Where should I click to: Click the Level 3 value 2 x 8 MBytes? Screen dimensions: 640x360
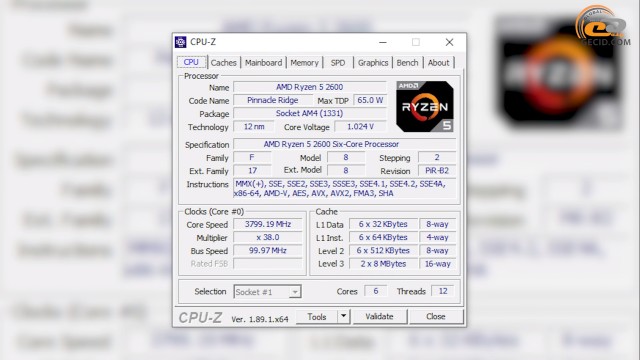click(383, 264)
